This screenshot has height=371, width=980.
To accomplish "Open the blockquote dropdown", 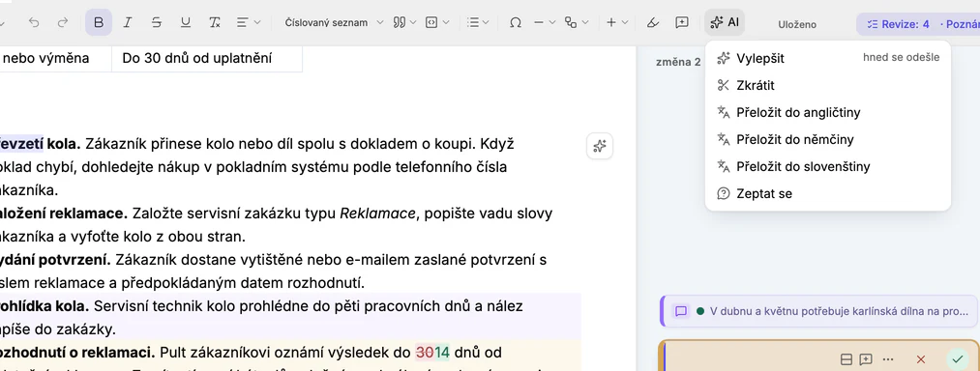I will pyautogui.click(x=404, y=23).
